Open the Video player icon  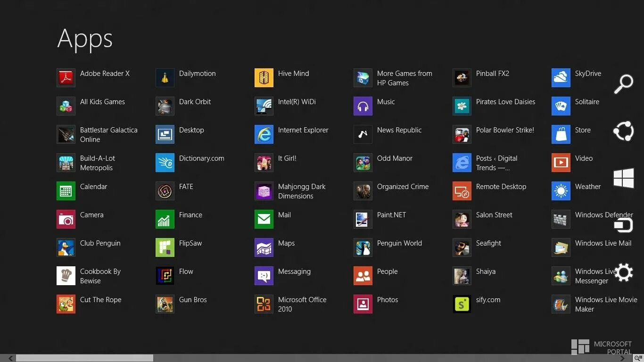click(561, 163)
